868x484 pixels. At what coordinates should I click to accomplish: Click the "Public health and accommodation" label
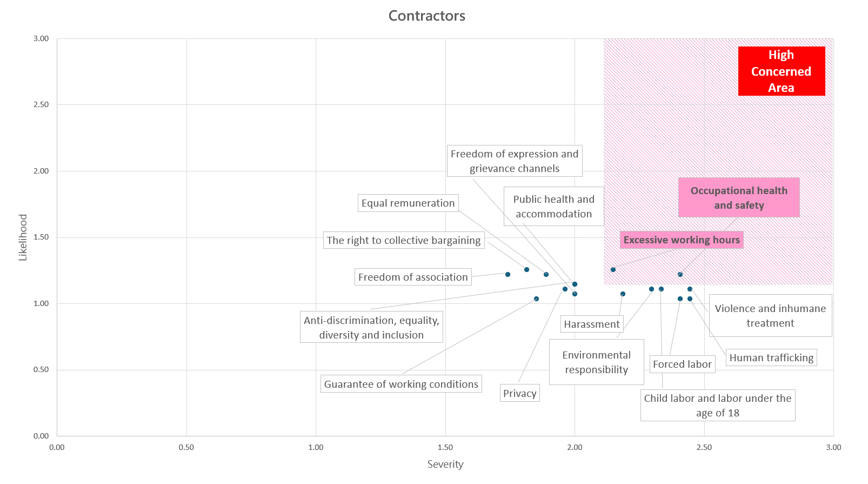[x=553, y=207]
